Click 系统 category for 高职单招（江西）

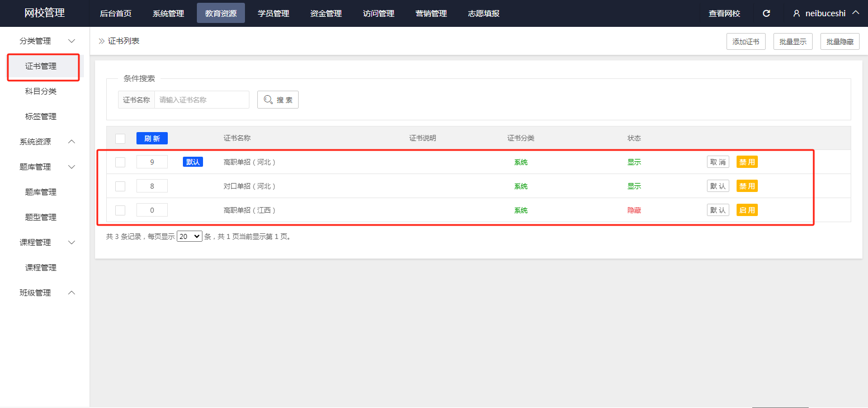point(521,210)
